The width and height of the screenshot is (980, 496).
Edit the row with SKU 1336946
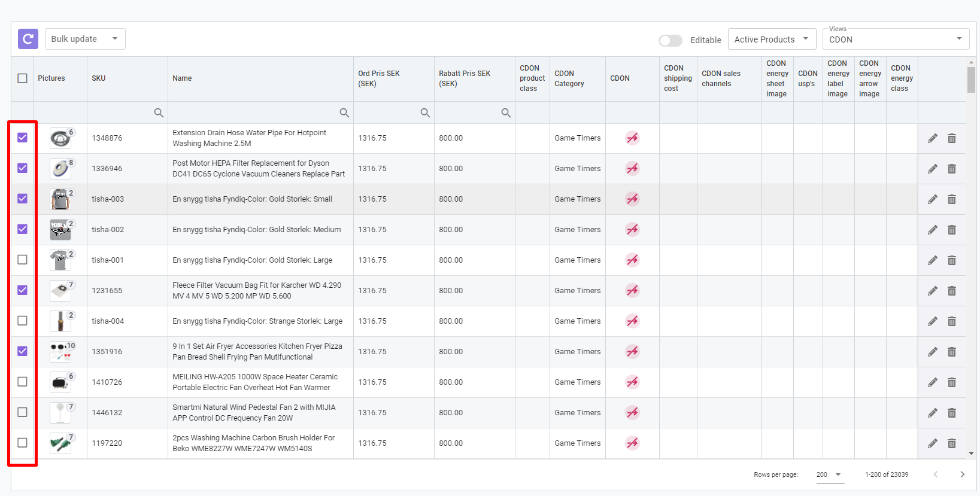[933, 169]
